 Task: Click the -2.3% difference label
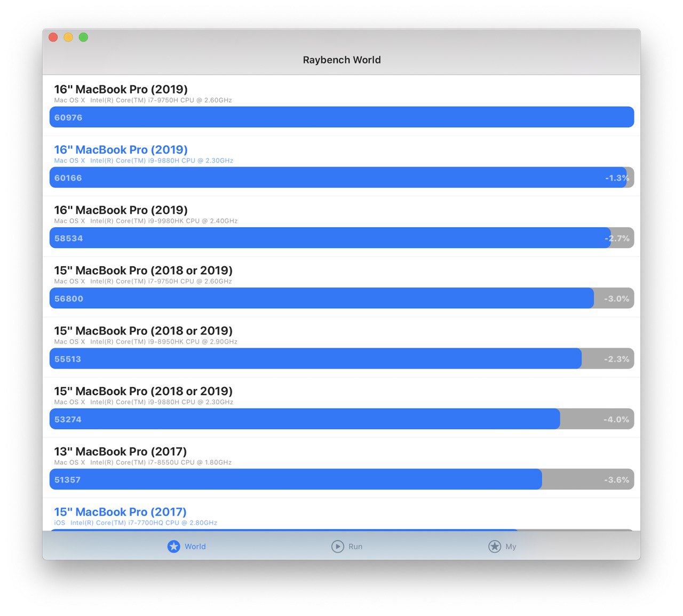[x=617, y=359]
